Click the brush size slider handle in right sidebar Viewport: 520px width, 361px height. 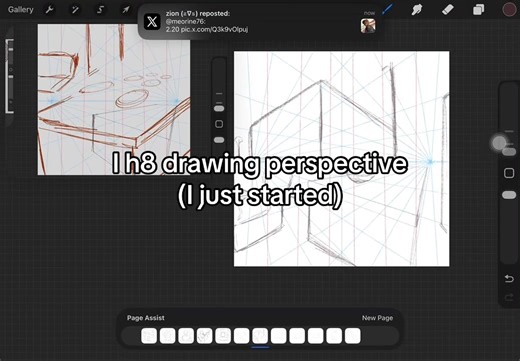(x=509, y=152)
